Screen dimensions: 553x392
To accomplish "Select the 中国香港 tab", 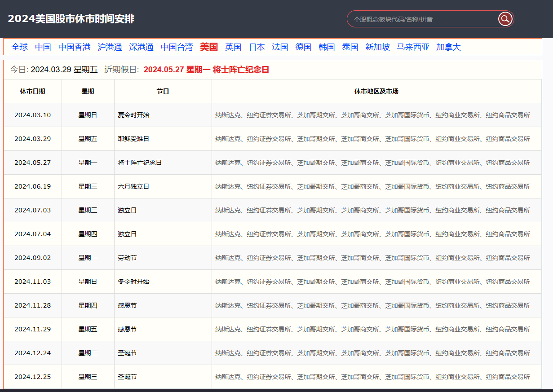I will click(75, 47).
